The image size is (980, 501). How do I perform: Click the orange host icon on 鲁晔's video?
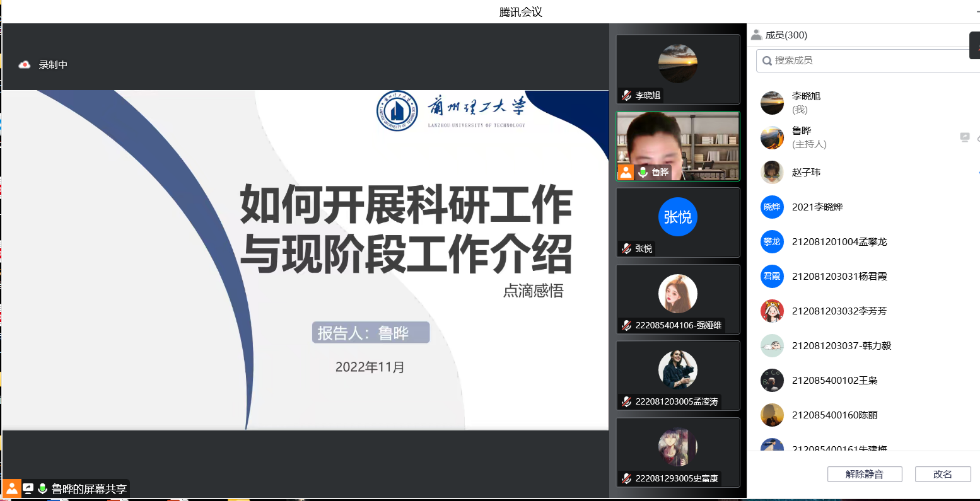tap(625, 172)
